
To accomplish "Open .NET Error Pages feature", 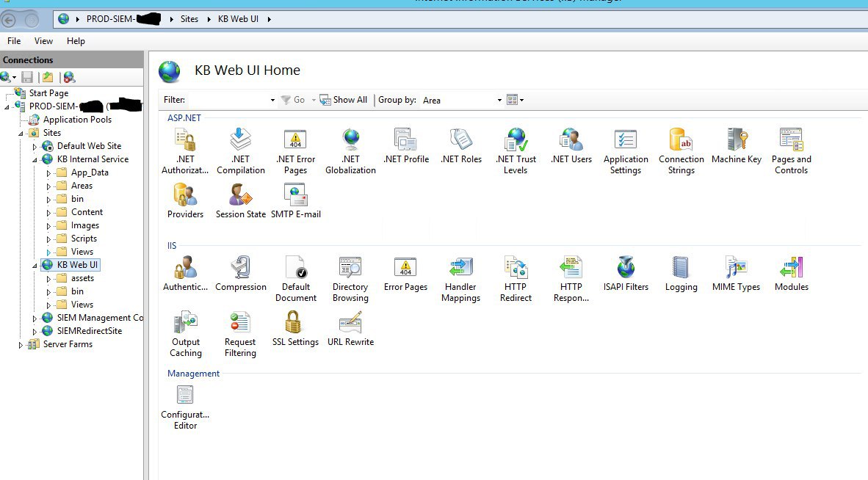I will tap(295, 151).
